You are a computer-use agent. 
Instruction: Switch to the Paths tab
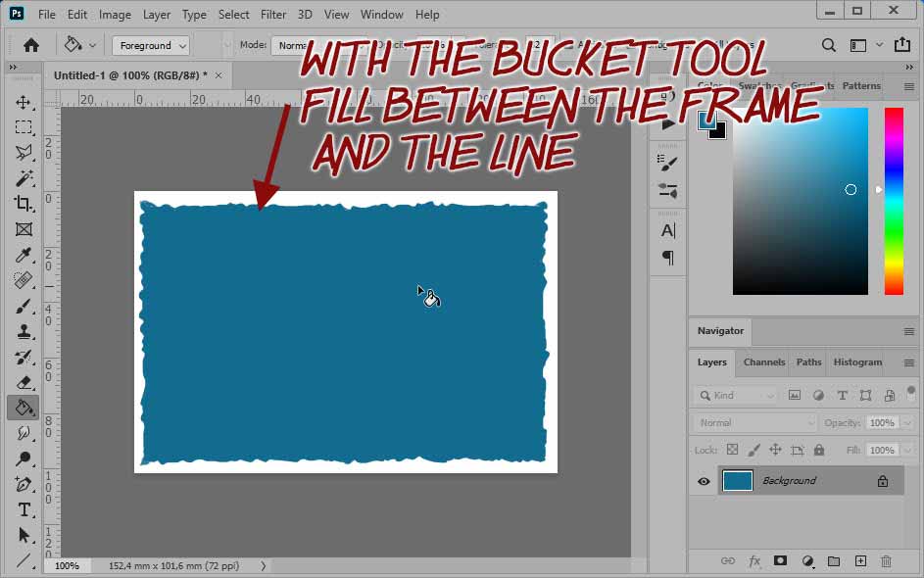(808, 361)
